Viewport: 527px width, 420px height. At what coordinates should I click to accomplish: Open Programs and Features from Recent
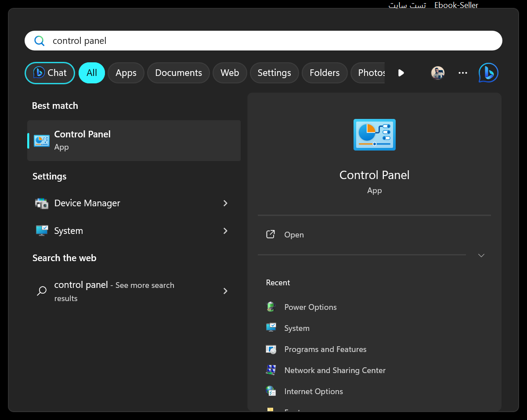coord(325,349)
